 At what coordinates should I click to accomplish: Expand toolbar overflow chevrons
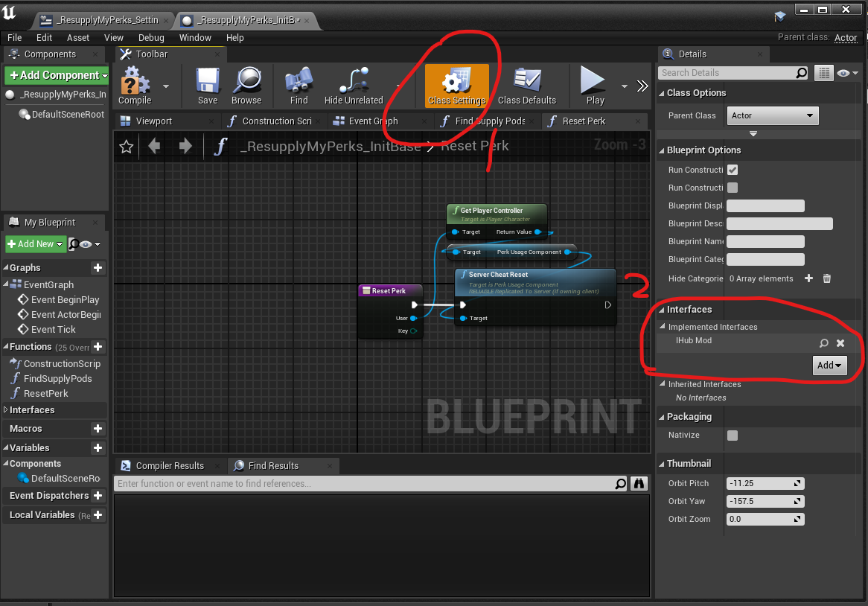pos(642,86)
